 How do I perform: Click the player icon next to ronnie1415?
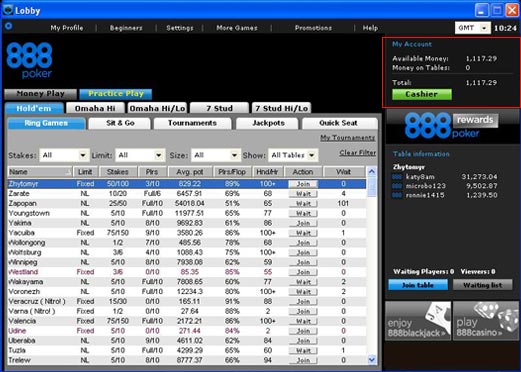(x=397, y=195)
